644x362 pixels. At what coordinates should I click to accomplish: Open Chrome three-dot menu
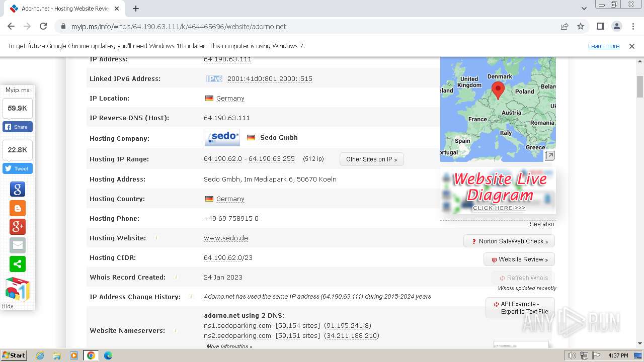click(x=633, y=27)
